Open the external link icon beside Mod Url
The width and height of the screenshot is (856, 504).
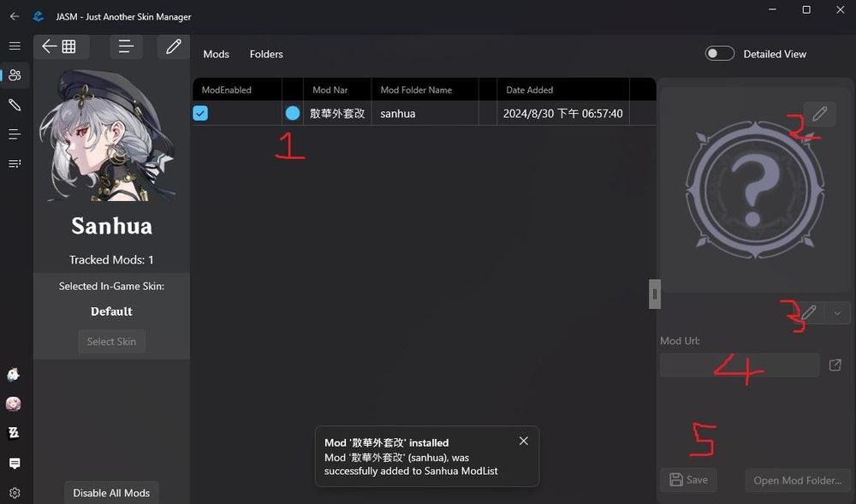(x=835, y=365)
